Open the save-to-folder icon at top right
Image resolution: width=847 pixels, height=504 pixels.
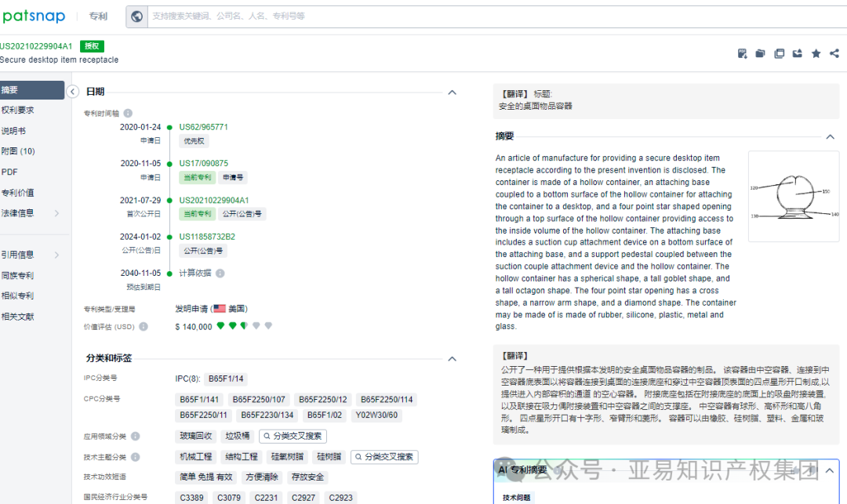[760, 53]
